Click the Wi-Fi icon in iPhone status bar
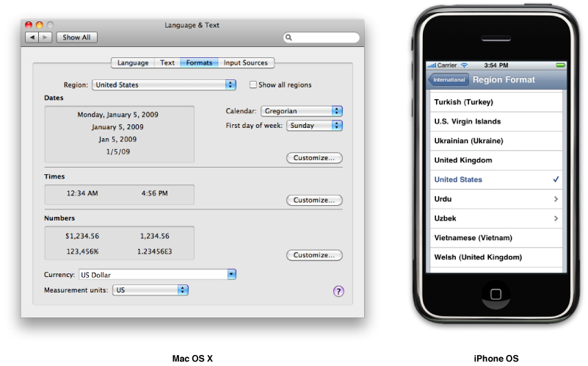Viewport: 588px width, 366px height. tap(464, 65)
